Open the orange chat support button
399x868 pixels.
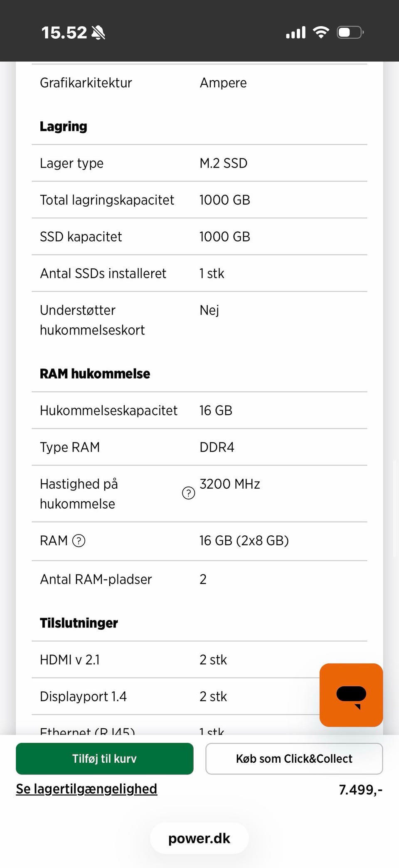point(351,695)
